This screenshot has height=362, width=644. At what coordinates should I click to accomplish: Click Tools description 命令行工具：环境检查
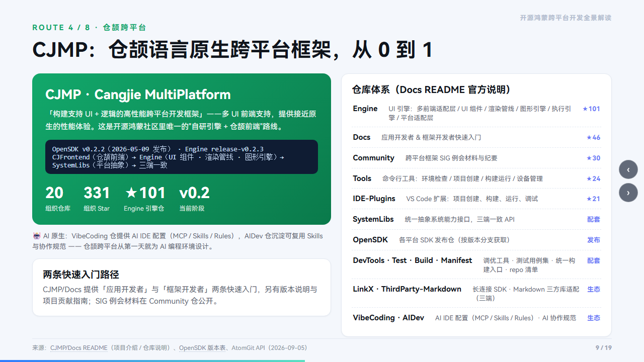462,178
